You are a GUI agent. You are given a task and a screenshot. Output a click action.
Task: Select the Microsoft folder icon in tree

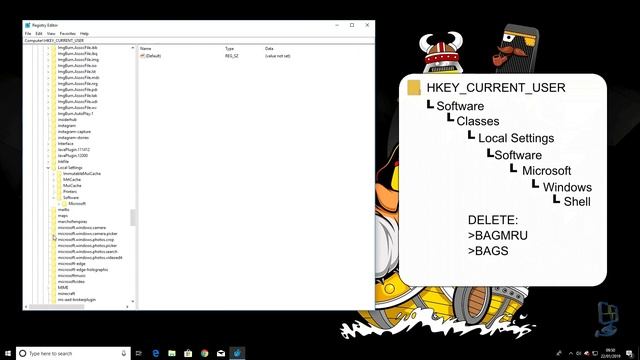[64, 203]
